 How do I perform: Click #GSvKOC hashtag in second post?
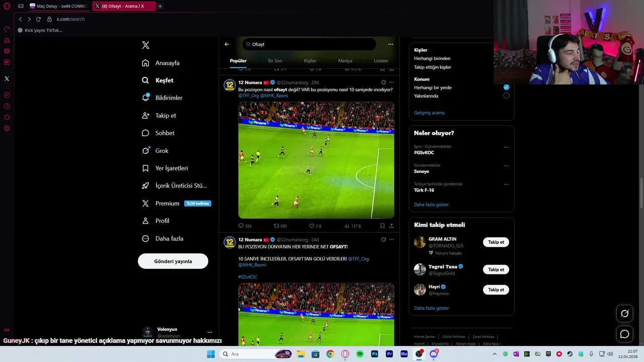(248, 277)
